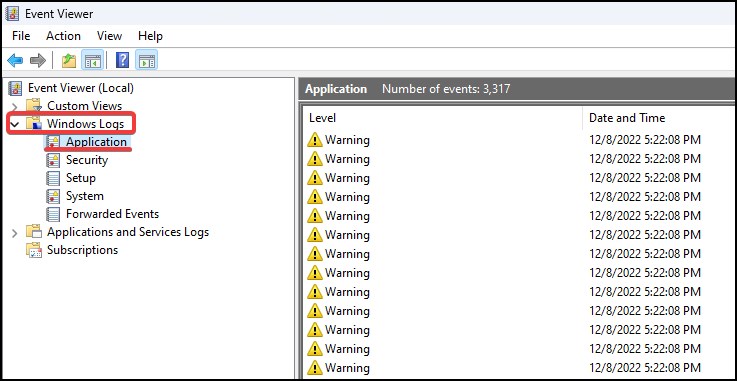Click the Application pane header title
Screen dimensions: 737x381
[x=336, y=89]
